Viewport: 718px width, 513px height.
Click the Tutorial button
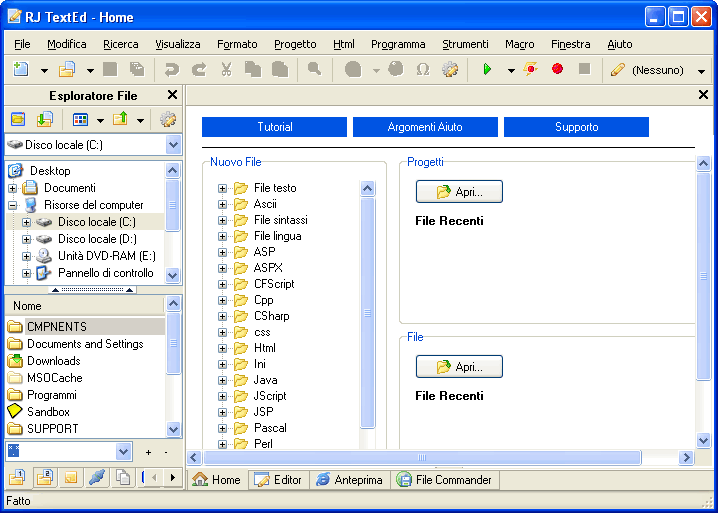[x=274, y=127]
